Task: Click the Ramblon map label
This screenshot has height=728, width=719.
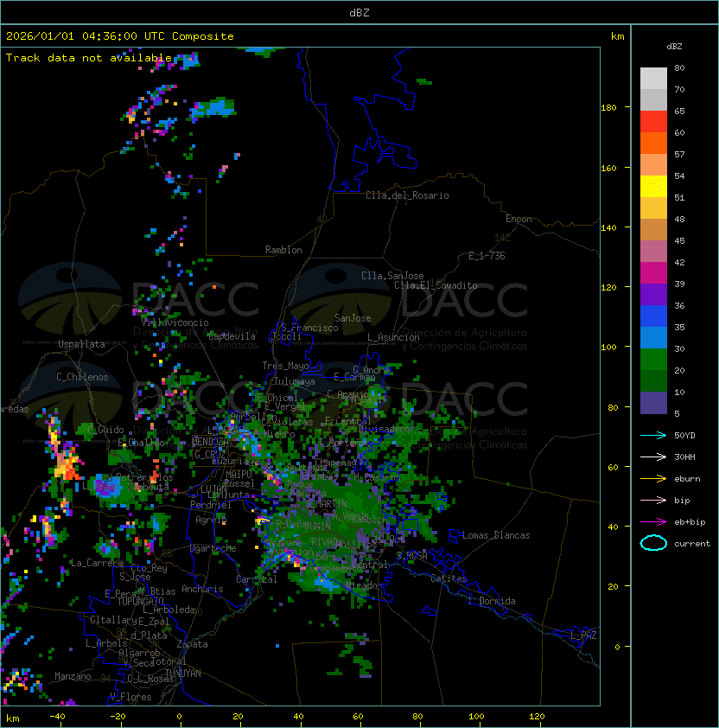Action: [x=283, y=250]
